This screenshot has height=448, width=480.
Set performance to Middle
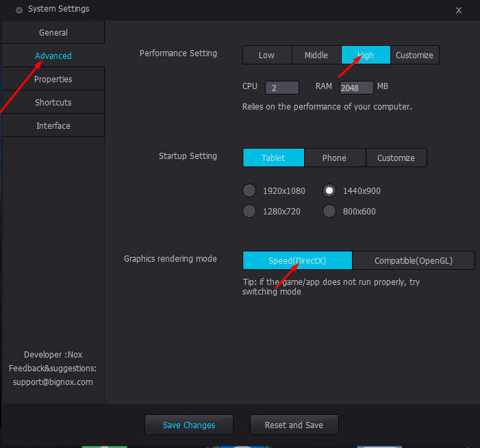316,55
